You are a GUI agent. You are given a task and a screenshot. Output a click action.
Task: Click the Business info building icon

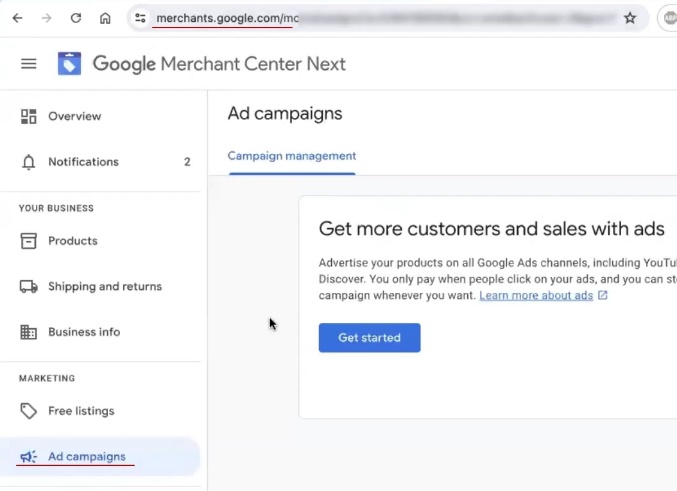point(29,332)
